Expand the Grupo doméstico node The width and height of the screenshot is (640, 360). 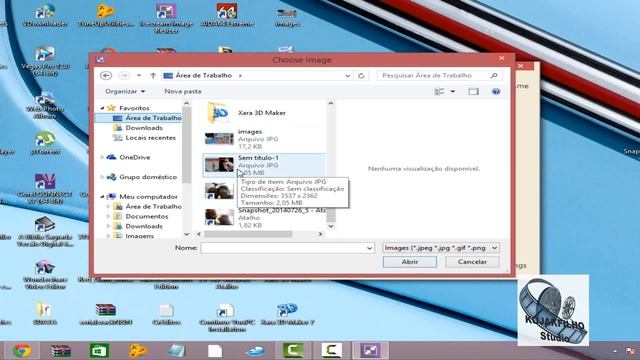pyautogui.click(x=102, y=177)
